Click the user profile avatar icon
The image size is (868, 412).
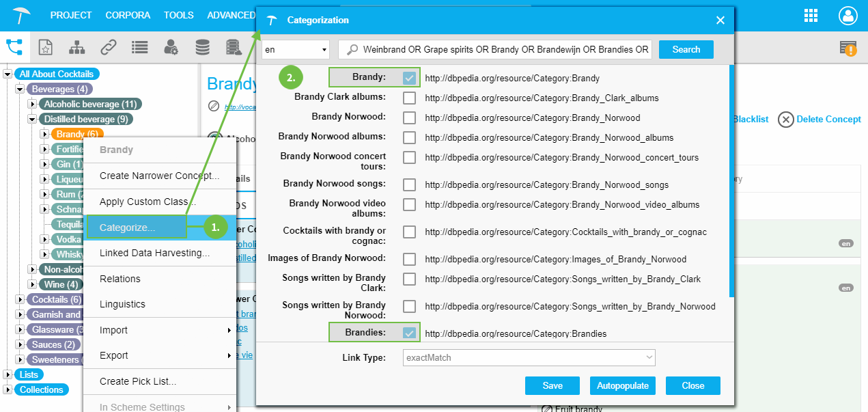[x=848, y=16]
